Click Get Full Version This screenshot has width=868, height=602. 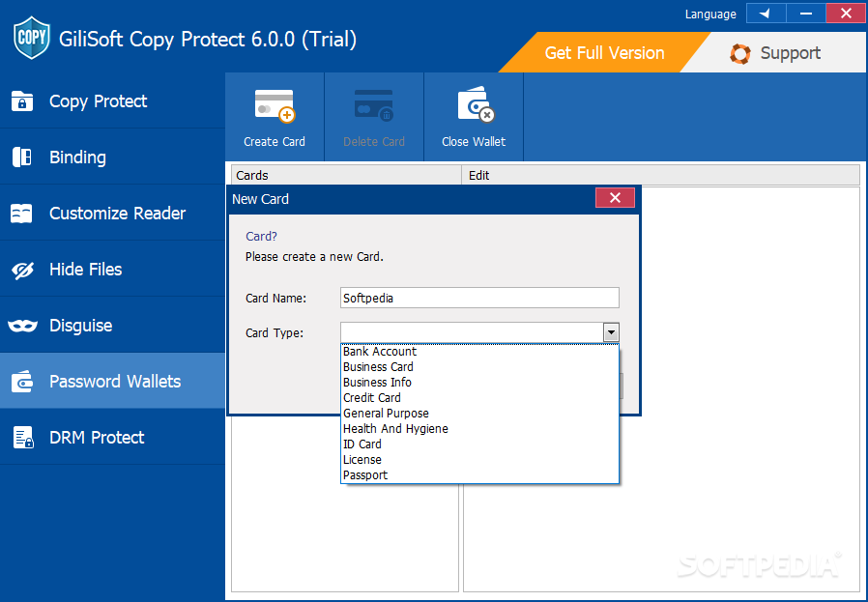pyautogui.click(x=604, y=53)
